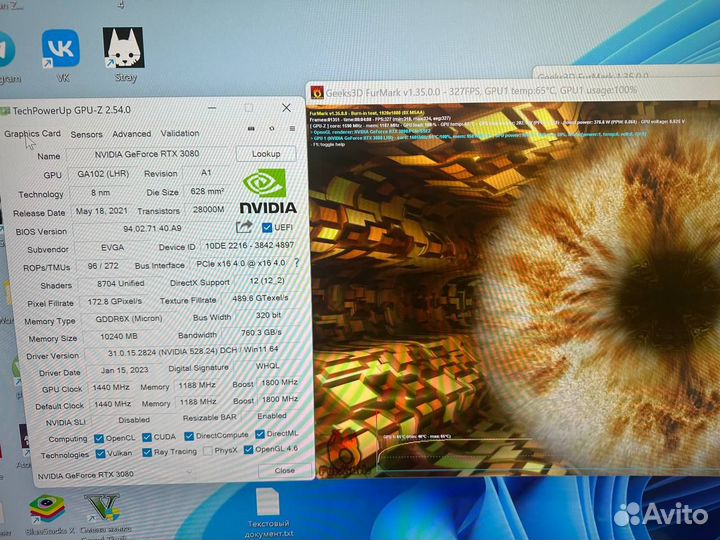Viewport: 720px width, 540px height.
Task: Click the Bus Interface value PCIe x16 4.0
Action: point(241,264)
